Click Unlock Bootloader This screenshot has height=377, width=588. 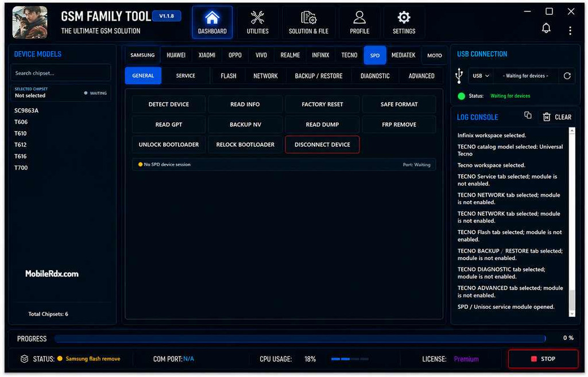coord(168,145)
